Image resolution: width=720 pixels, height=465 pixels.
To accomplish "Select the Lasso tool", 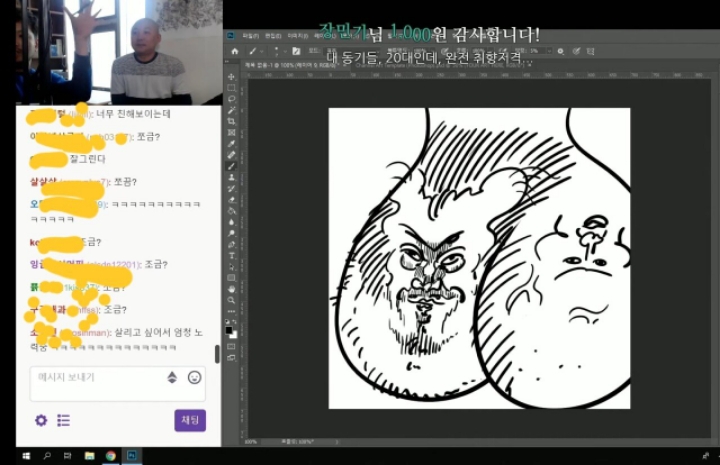I will [231, 99].
